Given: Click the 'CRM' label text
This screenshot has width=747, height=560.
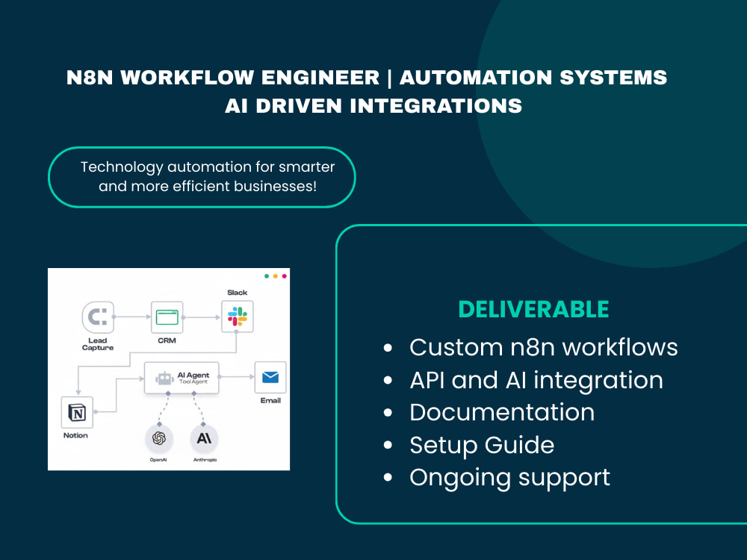Looking at the screenshot, I should 167,340.
